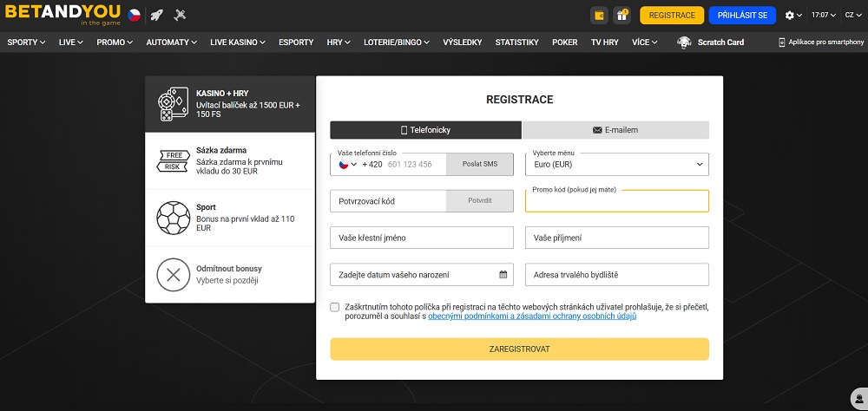Click the Přihlásit se button
Viewport: 868px width, 411px height.
click(742, 15)
